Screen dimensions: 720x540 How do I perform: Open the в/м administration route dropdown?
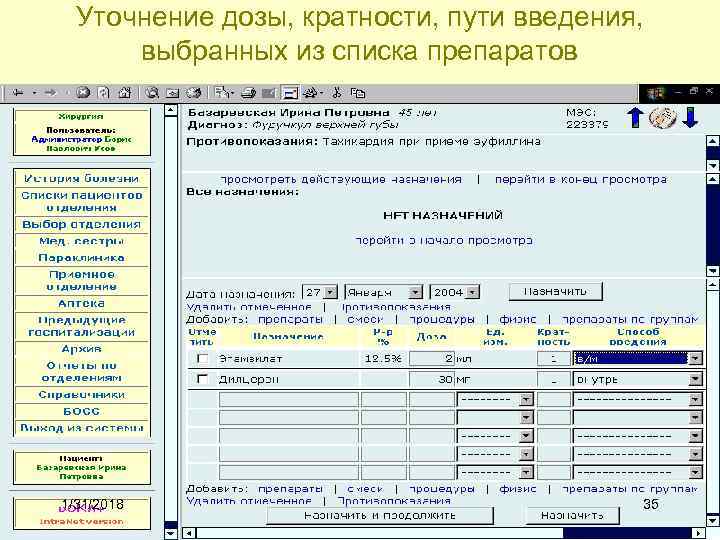pos(638,358)
